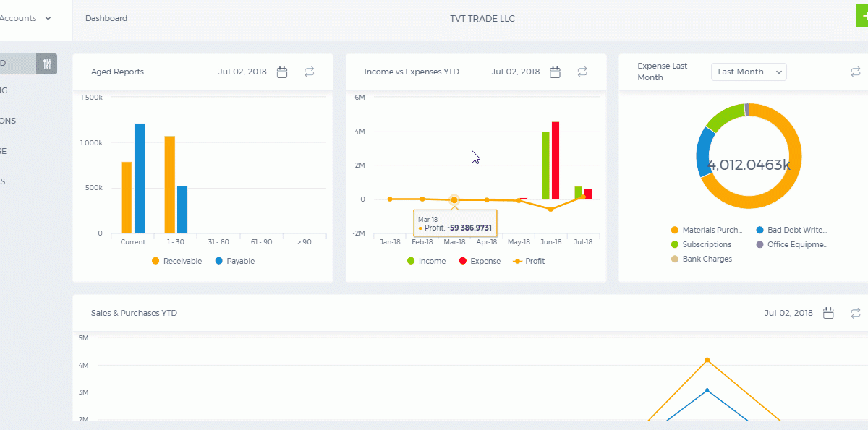Select the 1 - 30 Payable bar
The width and height of the screenshot is (868, 430).
[x=182, y=210]
